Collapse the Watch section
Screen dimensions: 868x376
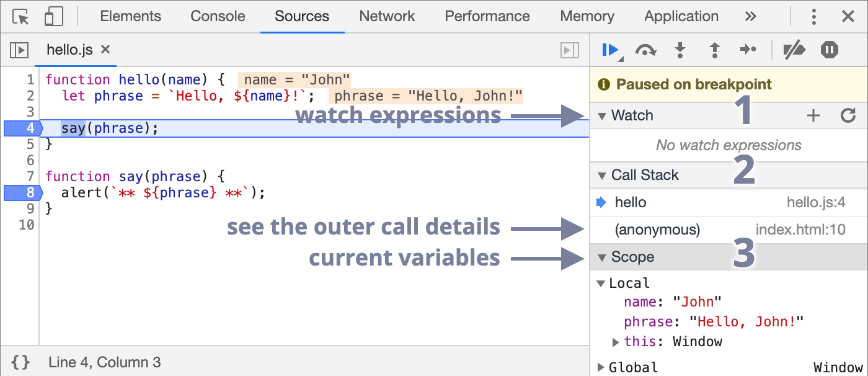[x=601, y=116]
